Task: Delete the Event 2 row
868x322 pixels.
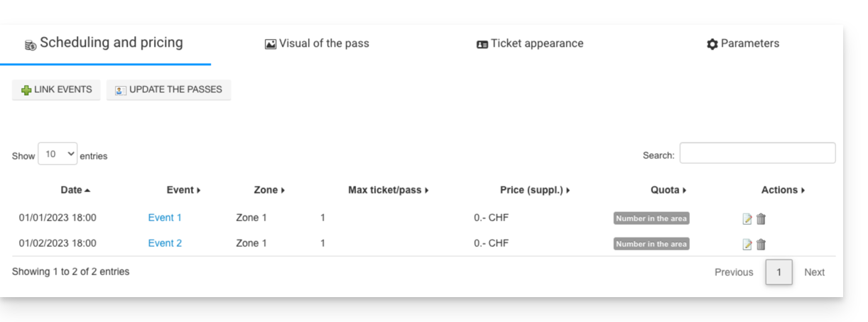Action: [761, 245]
